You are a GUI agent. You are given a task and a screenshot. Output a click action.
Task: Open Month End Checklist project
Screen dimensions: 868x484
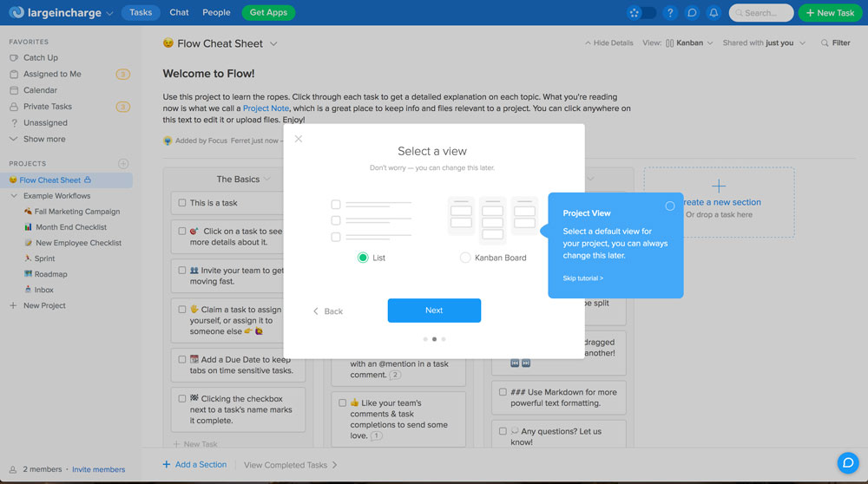point(71,226)
